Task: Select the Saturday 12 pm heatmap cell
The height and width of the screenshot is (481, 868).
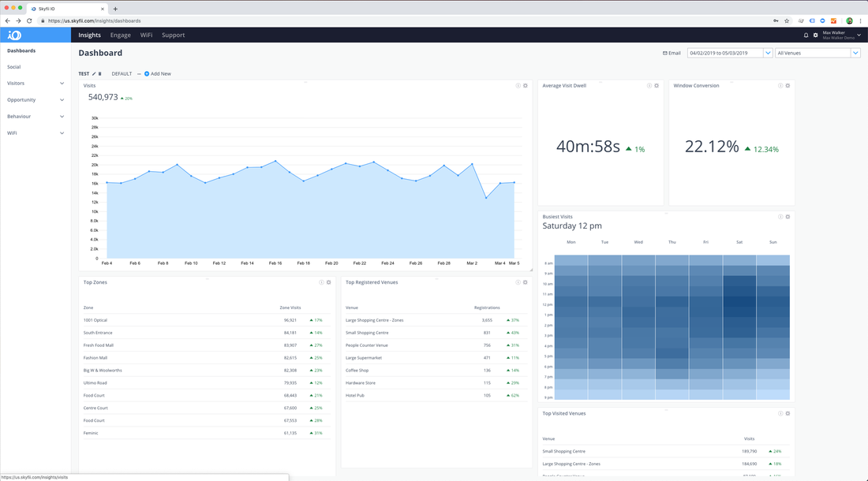Action: click(739, 304)
